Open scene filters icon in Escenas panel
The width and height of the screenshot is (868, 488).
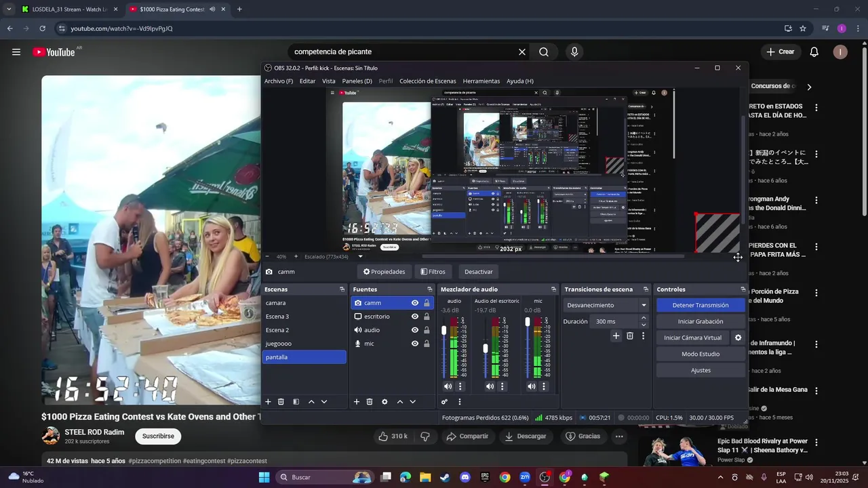click(296, 402)
